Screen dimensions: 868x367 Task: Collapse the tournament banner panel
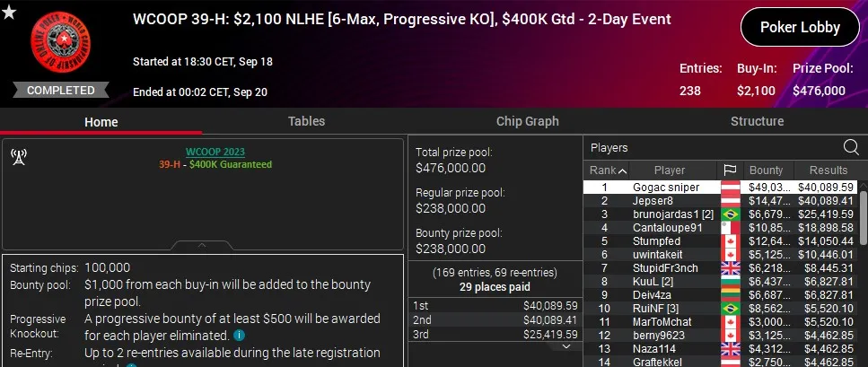point(202,245)
